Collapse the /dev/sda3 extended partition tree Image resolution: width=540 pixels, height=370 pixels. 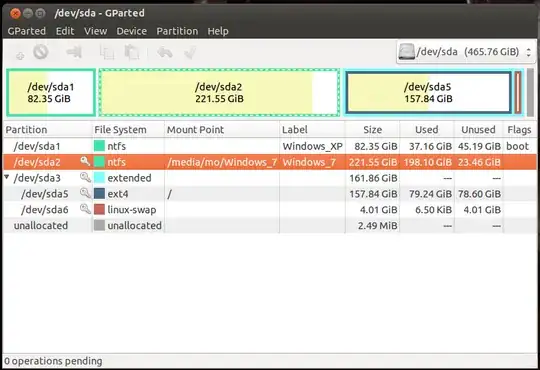7,177
